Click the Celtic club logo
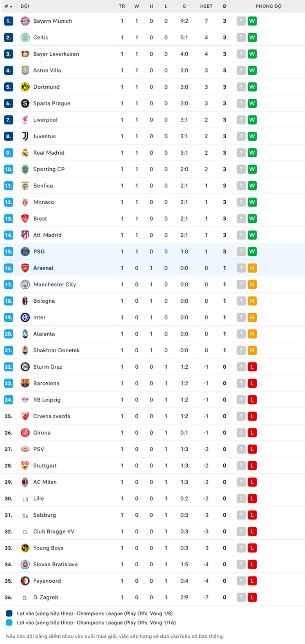305x644 pixels. coord(25,37)
